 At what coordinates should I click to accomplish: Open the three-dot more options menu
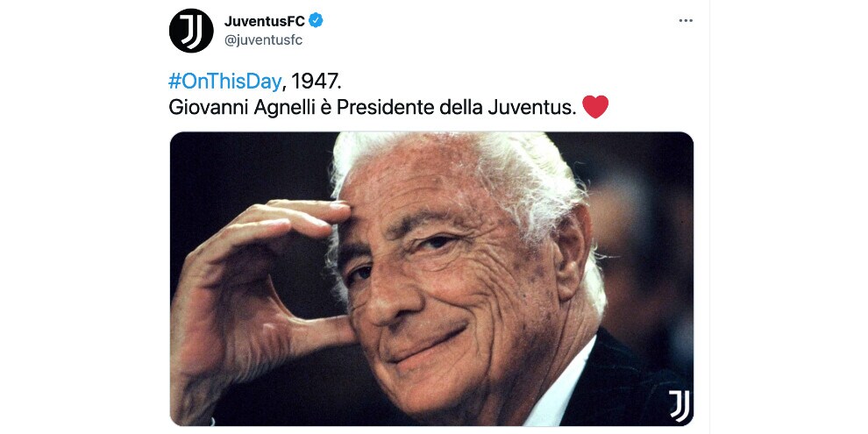686,20
